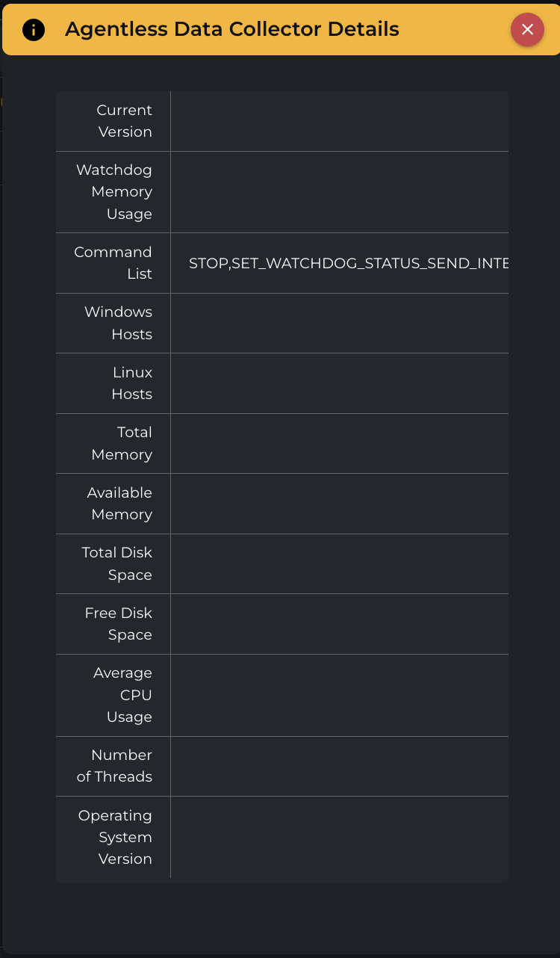
Task: Click the empty value cell beside Free Disk Space
Action: 339,624
